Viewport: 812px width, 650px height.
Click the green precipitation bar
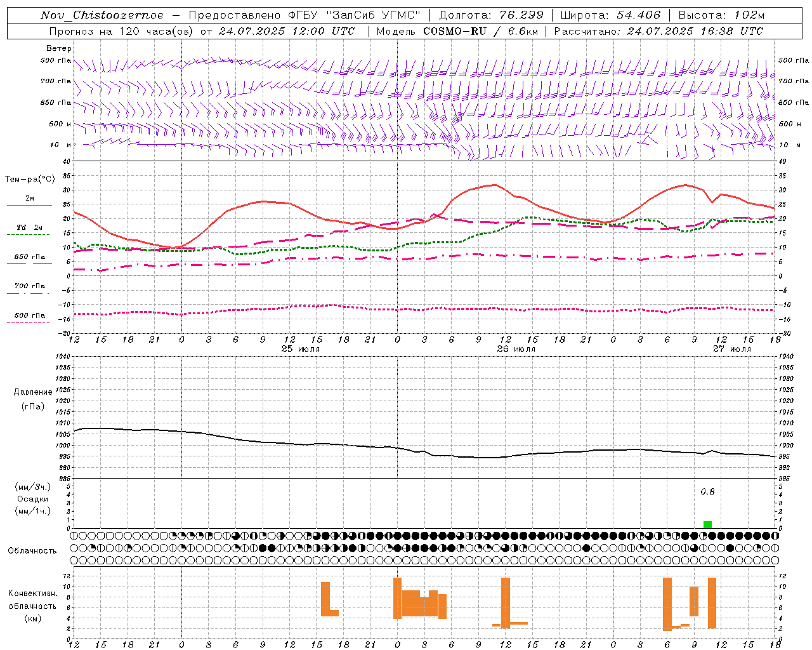pyautogui.click(x=708, y=524)
